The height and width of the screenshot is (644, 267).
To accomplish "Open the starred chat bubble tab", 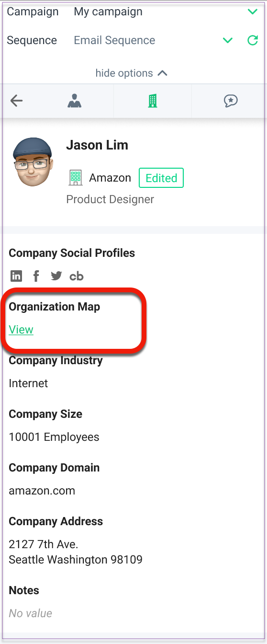I will [231, 101].
